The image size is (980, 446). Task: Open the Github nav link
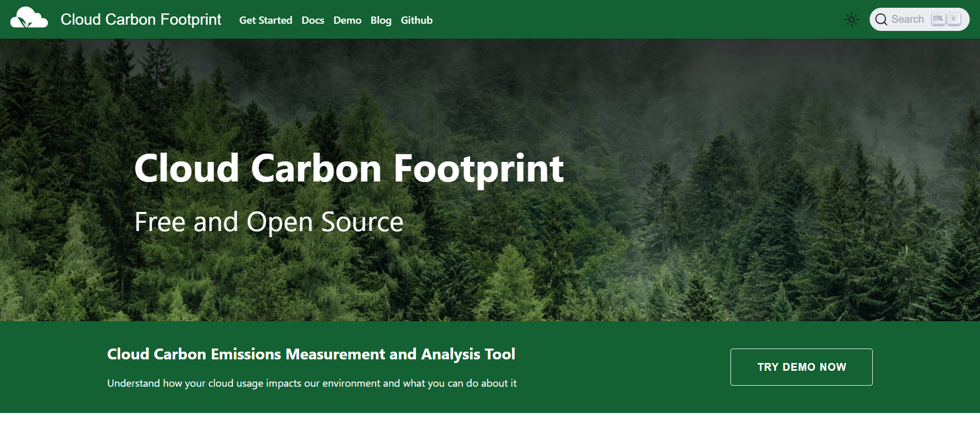pyautogui.click(x=417, y=20)
